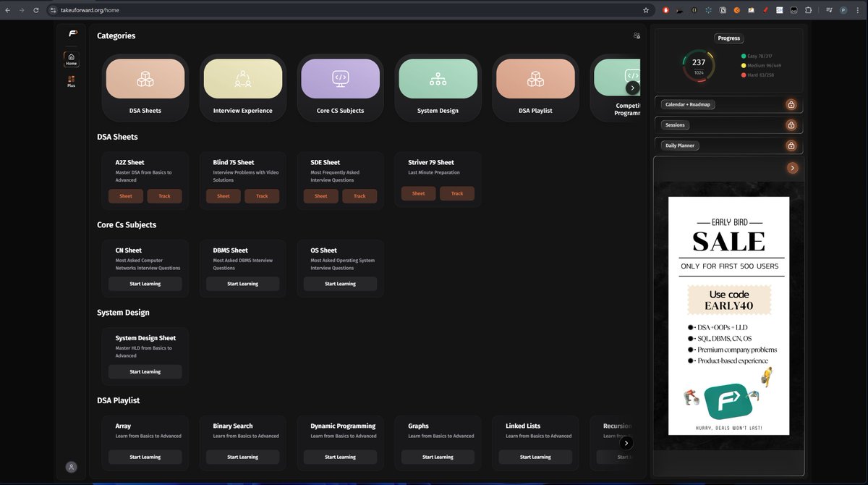868x485 pixels.
Task: Click the System Design hierarchy icon
Action: [438, 78]
